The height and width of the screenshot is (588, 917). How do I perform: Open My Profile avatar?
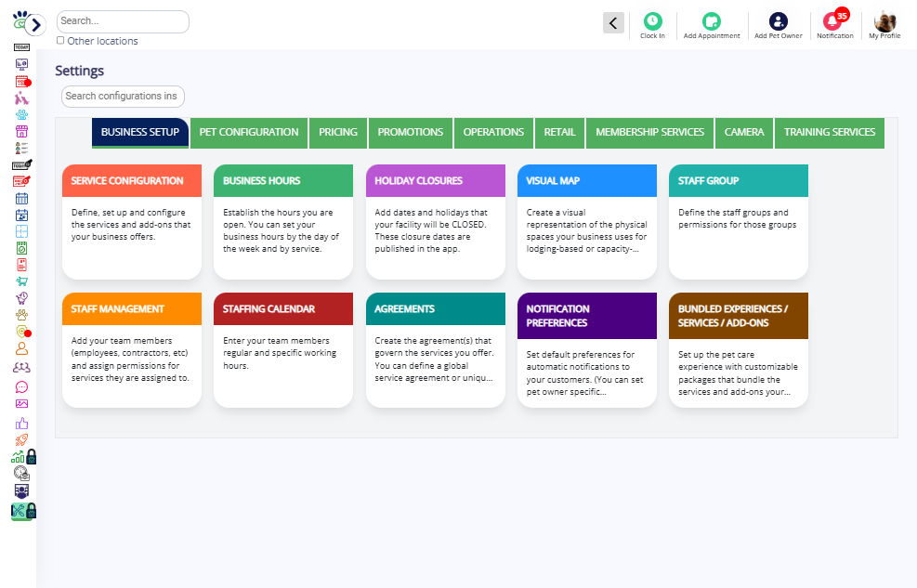(884, 25)
